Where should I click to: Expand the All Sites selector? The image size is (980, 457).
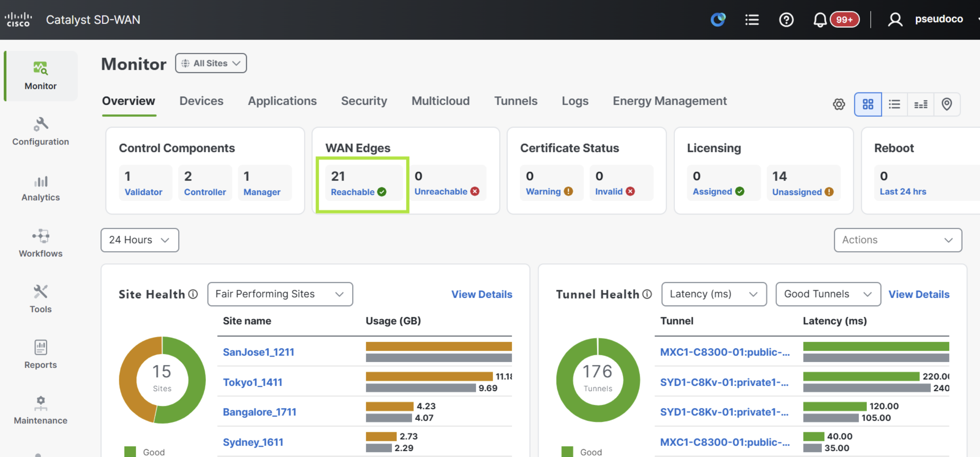tap(211, 63)
